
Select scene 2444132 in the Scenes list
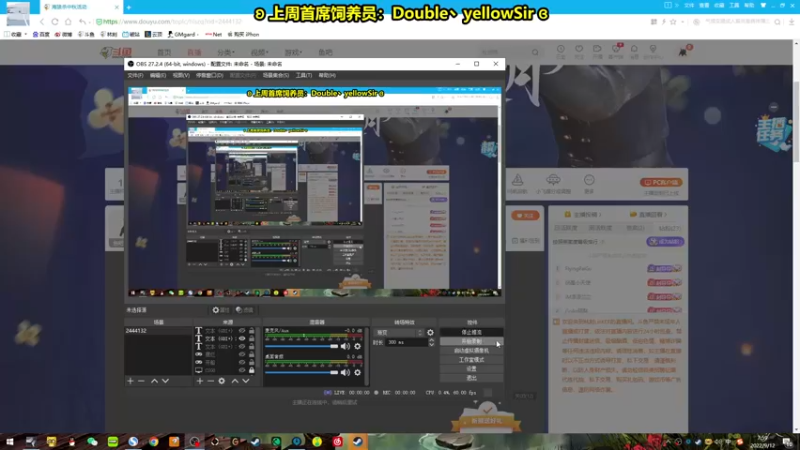point(158,331)
